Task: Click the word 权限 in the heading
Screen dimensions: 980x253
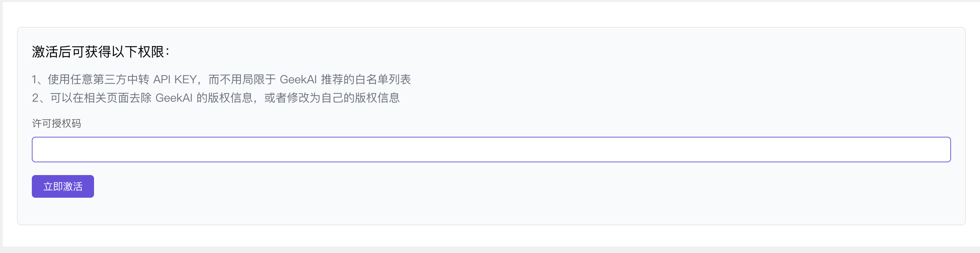Action: point(151,52)
